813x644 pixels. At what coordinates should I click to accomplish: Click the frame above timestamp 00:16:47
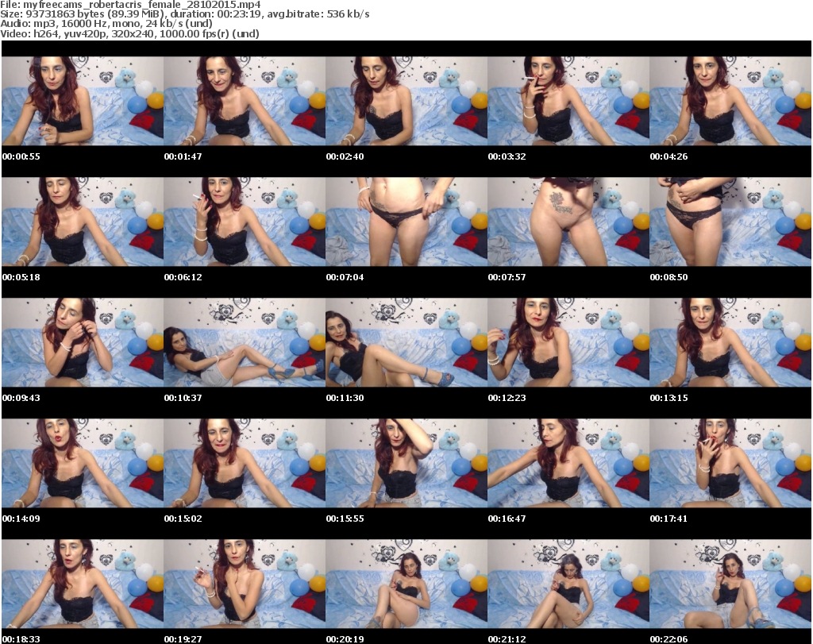pyautogui.click(x=568, y=463)
